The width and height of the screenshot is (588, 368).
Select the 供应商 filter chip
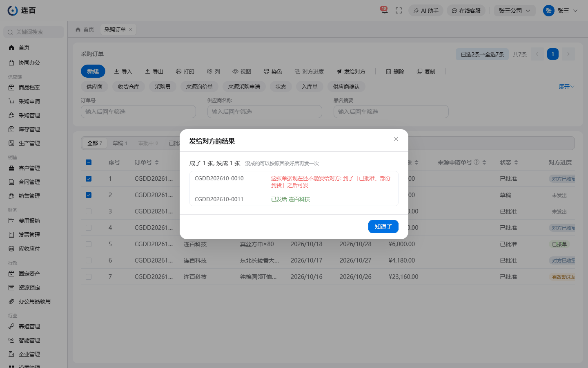[x=94, y=87]
